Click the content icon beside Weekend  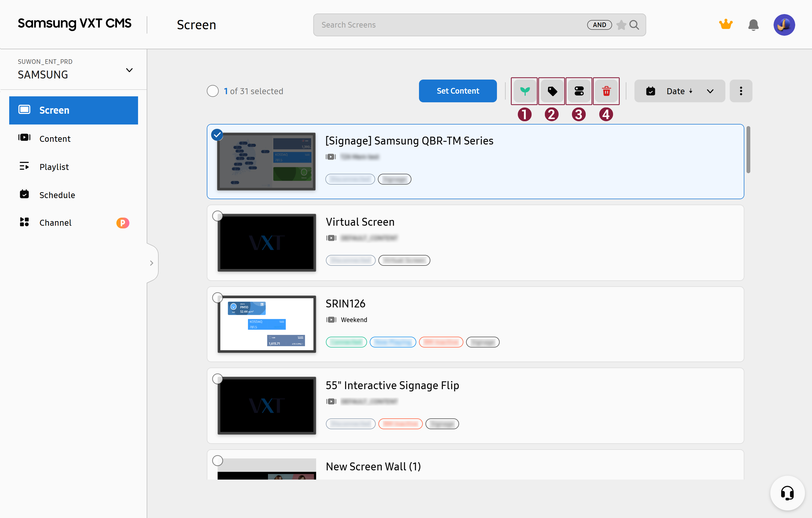331,320
